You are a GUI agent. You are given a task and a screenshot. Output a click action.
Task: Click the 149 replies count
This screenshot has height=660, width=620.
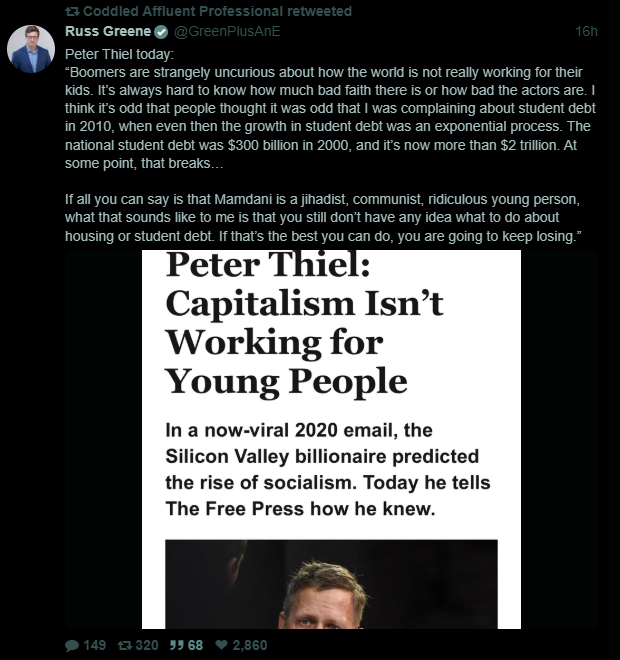click(94, 645)
